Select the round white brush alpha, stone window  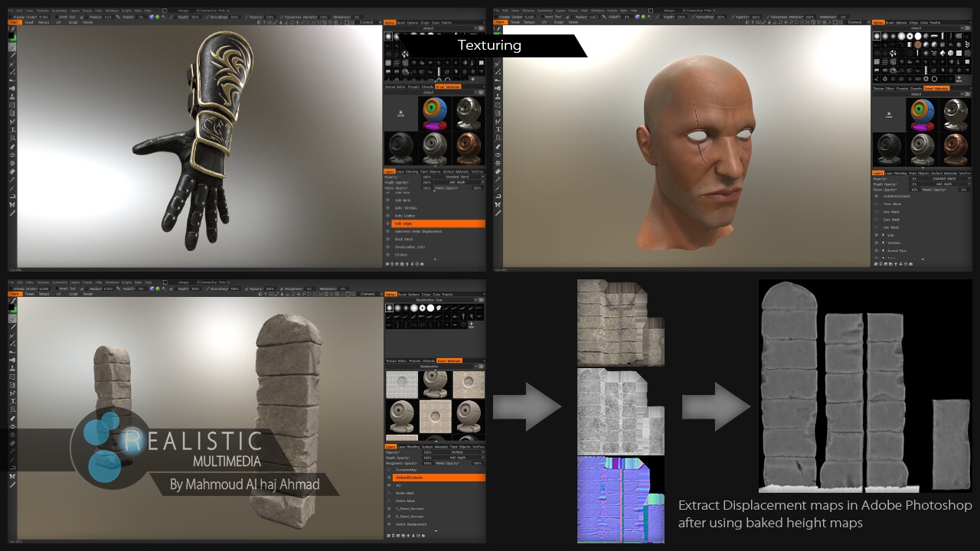pos(430,308)
